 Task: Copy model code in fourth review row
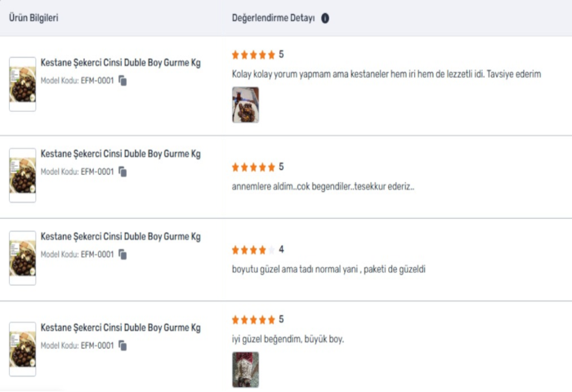pyautogui.click(x=123, y=345)
